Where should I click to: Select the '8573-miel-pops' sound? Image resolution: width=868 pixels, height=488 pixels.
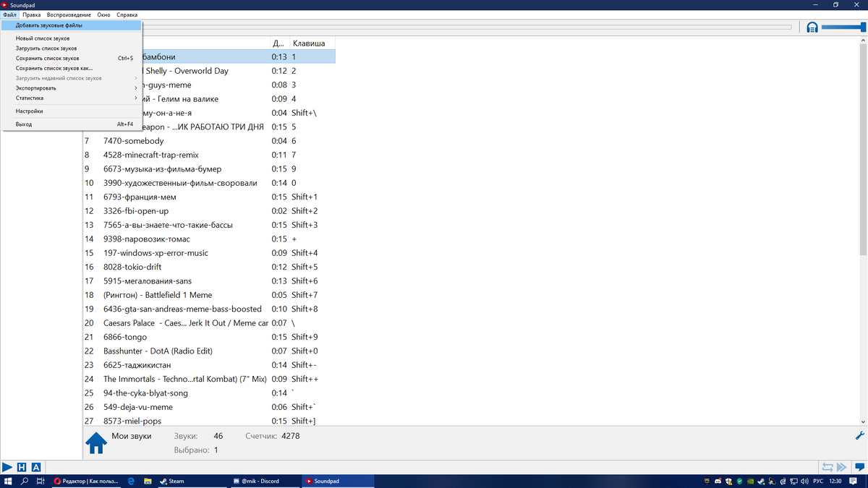(209, 421)
